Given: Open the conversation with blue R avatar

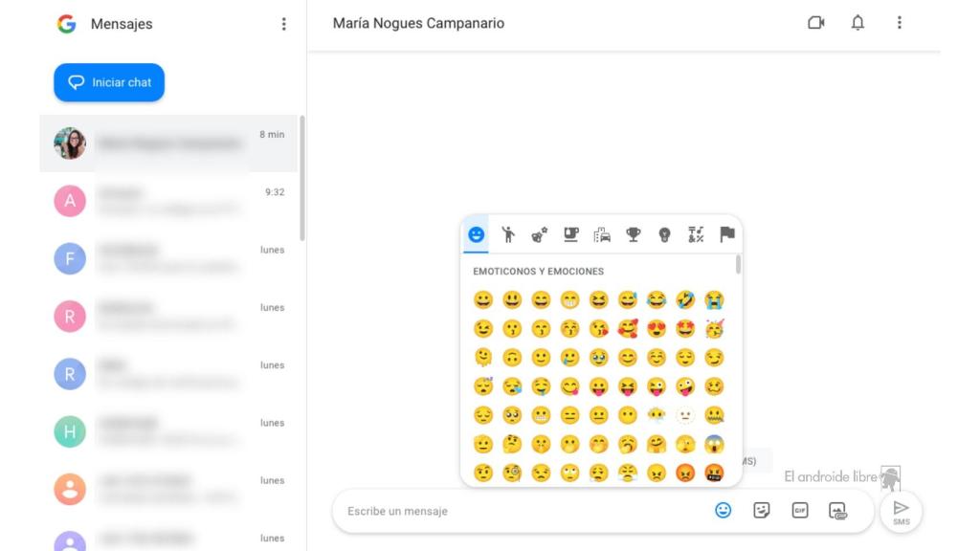Looking at the screenshot, I should coord(168,374).
